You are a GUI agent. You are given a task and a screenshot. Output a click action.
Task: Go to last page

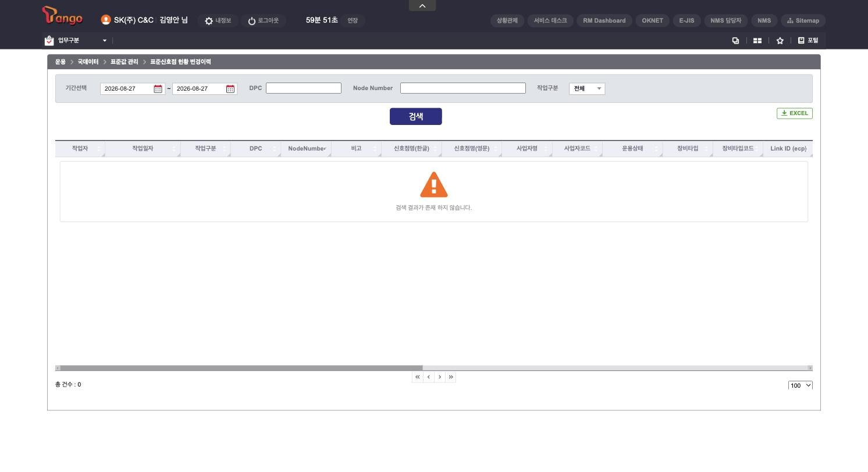451,377
